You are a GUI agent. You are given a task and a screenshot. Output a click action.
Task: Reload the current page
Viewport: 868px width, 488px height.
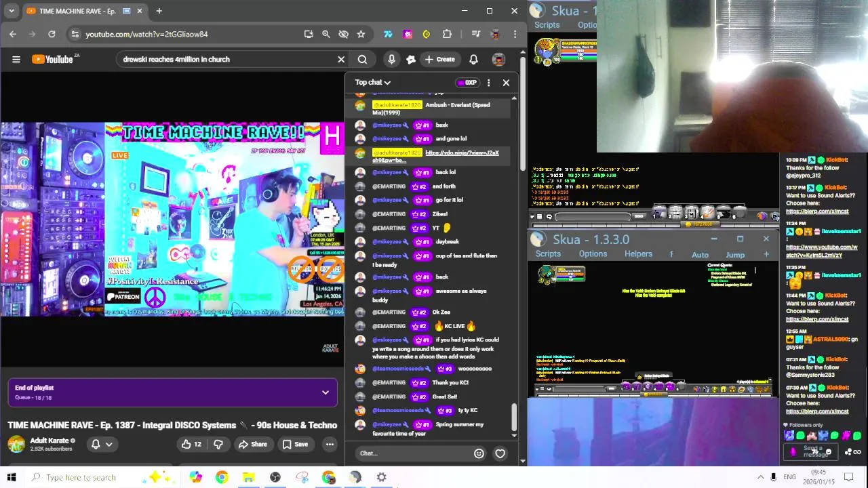pos(52,34)
